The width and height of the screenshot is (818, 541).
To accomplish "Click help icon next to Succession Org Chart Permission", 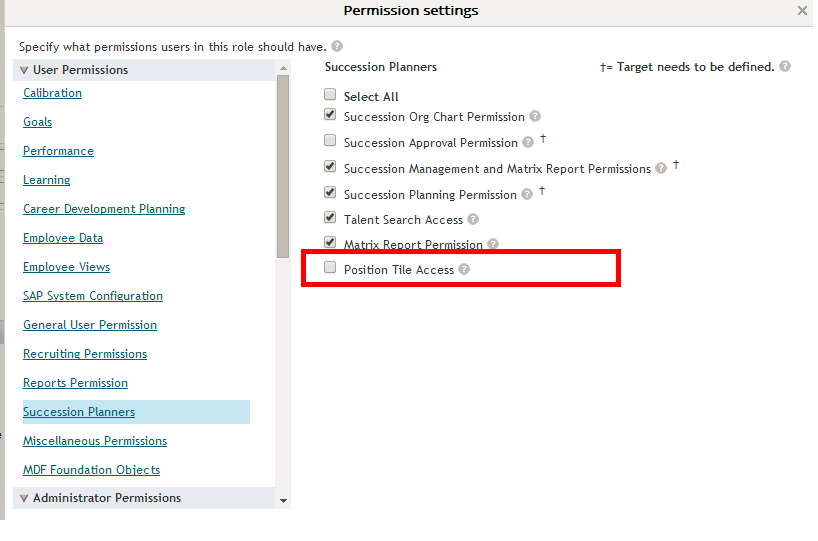I will pos(535,116).
